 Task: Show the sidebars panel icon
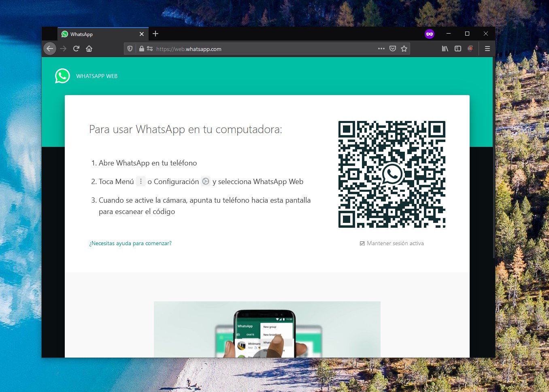point(458,49)
